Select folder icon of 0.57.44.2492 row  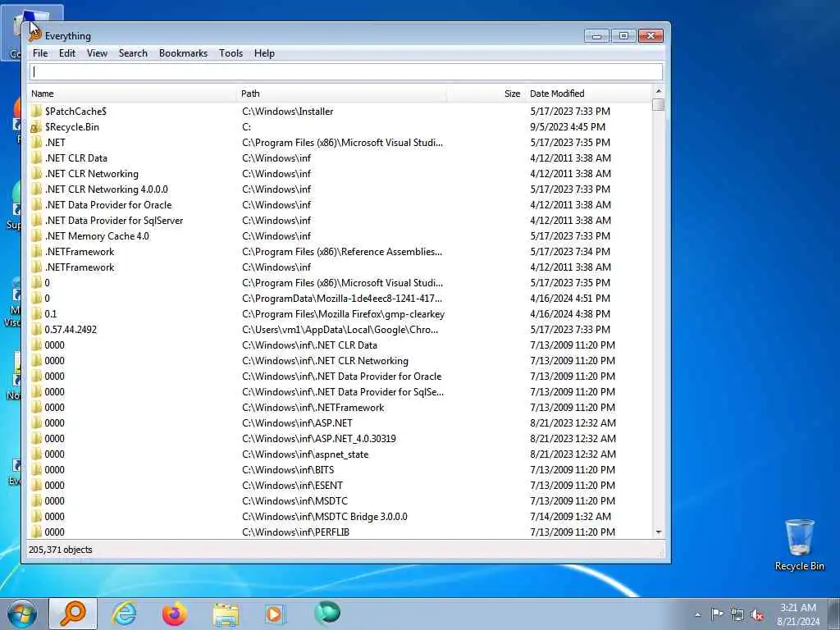(x=36, y=330)
